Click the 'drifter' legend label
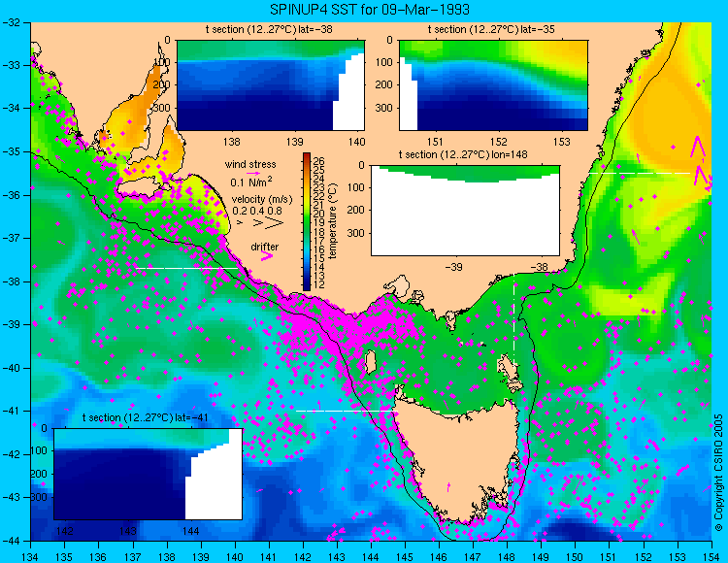 coord(265,247)
